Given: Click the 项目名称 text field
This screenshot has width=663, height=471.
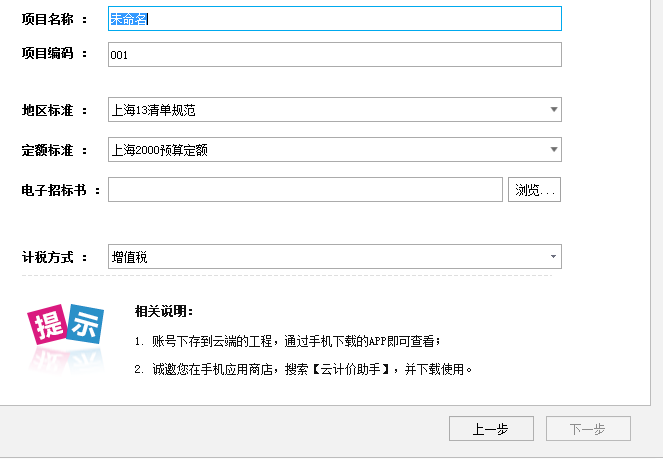Looking at the screenshot, I should [x=334, y=19].
